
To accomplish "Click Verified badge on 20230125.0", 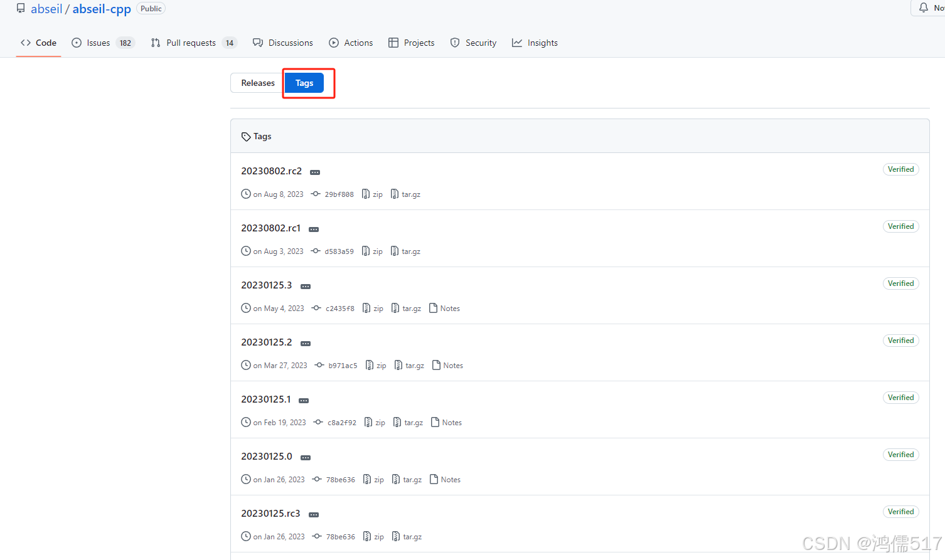I will [900, 455].
